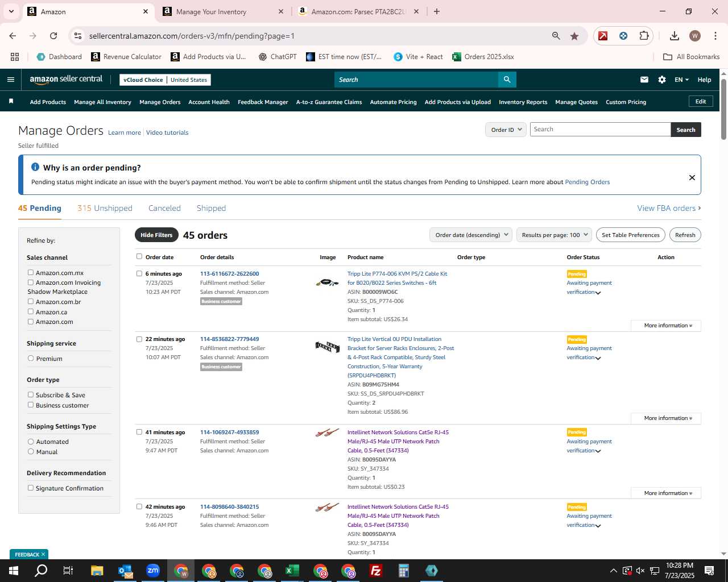
Task: Switch to the Shipped orders tab
Action: (211, 208)
